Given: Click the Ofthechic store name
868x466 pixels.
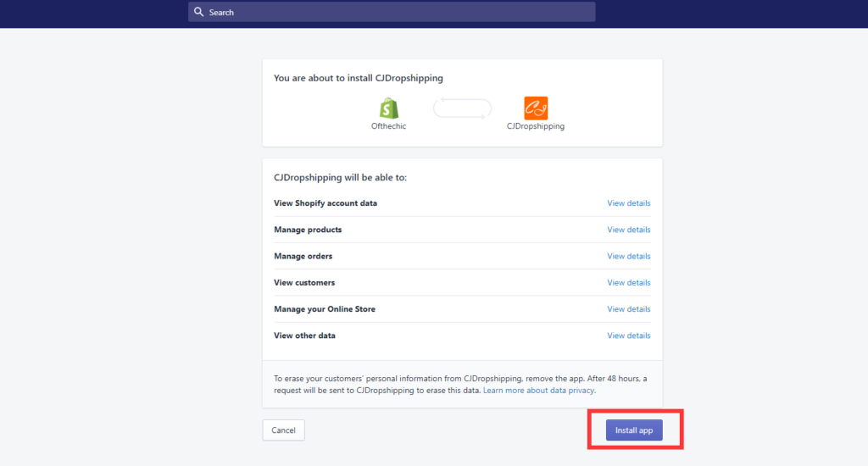Looking at the screenshot, I should pyautogui.click(x=388, y=126).
